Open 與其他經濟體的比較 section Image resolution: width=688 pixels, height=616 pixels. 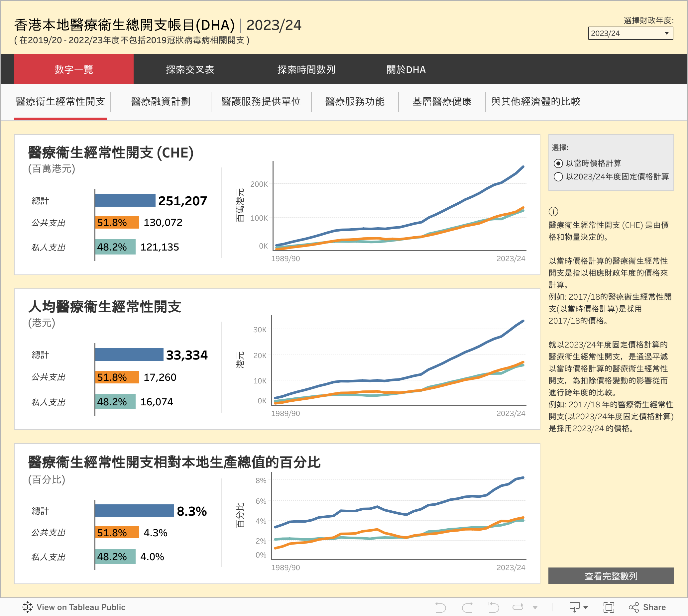coord(536,102)
